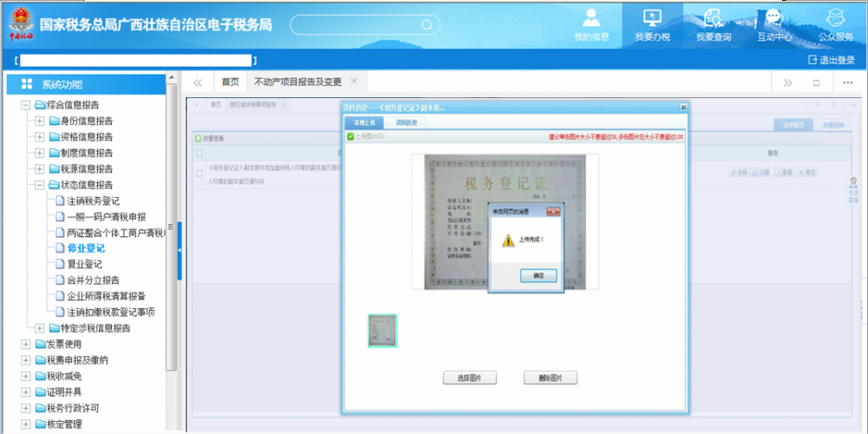Click the double-left arrow tab scroll icon
Viewport: 868px width, 434px height.
tap(198, 82)
